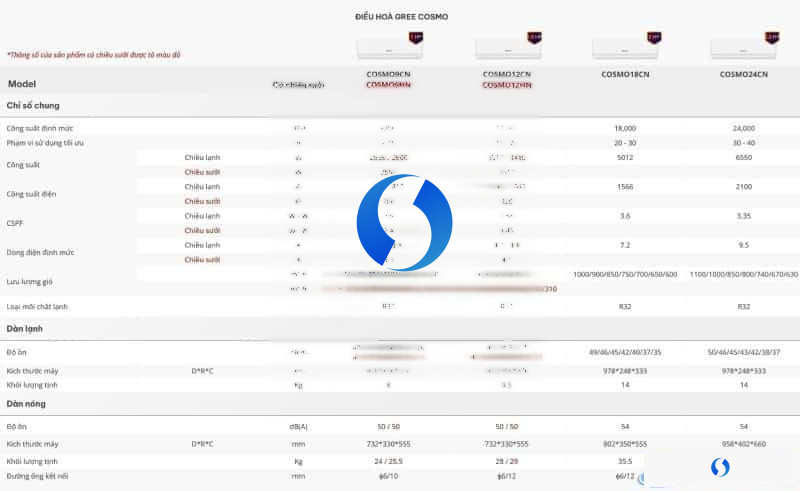Collapse the Chỉ số chung section header

coord(33,106)
